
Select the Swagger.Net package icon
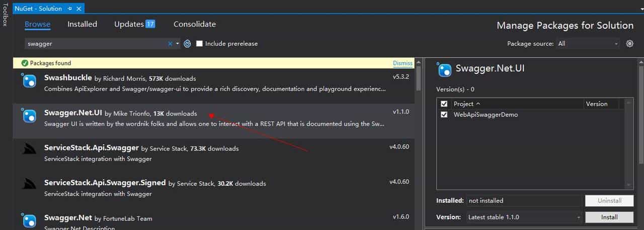pos(29,220)
